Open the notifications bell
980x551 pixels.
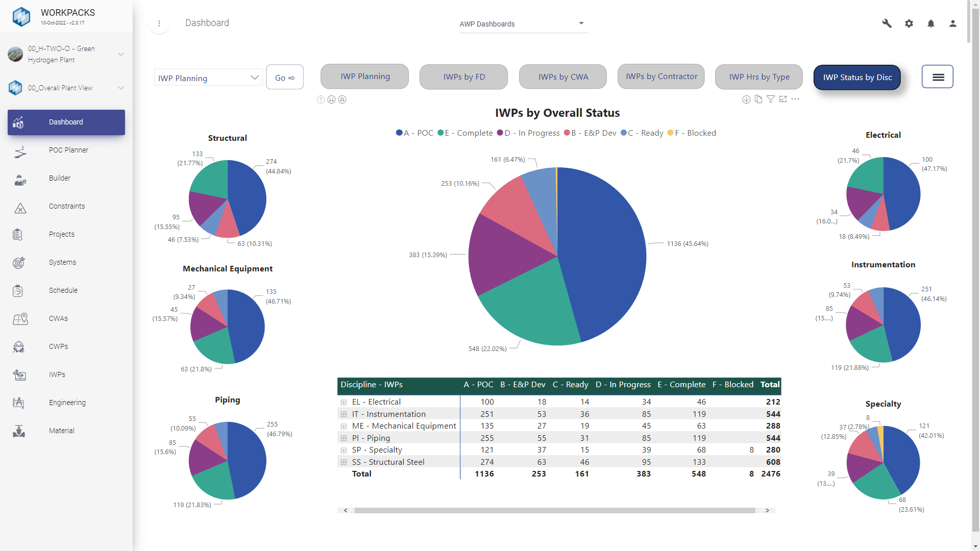coord(930,23)
